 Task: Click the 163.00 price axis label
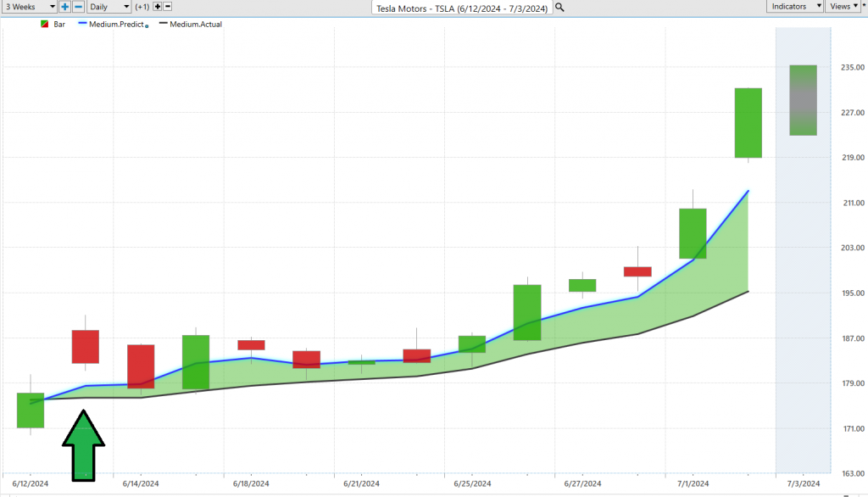point(853,474)
